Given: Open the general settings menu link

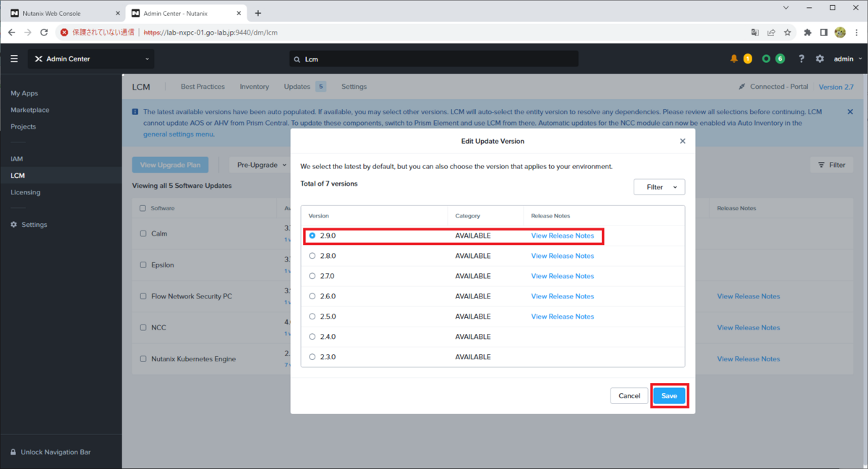Looking at the screenshot, I should coord(178,134).
